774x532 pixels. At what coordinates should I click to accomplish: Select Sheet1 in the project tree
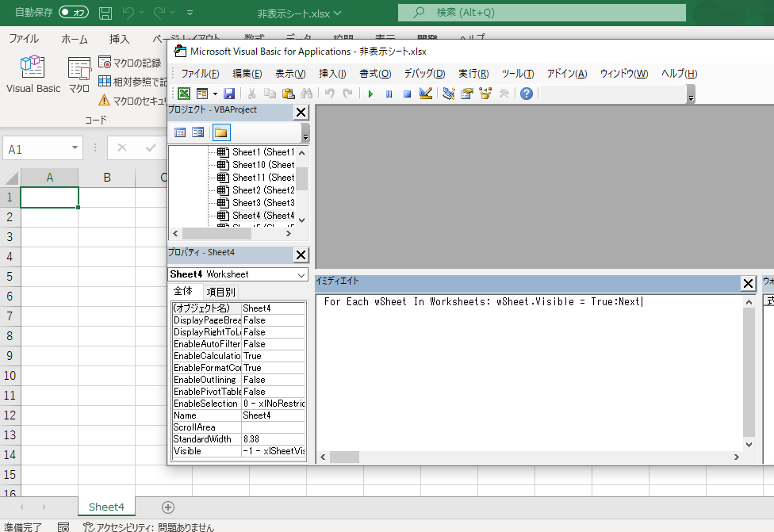tap(257, 152)
